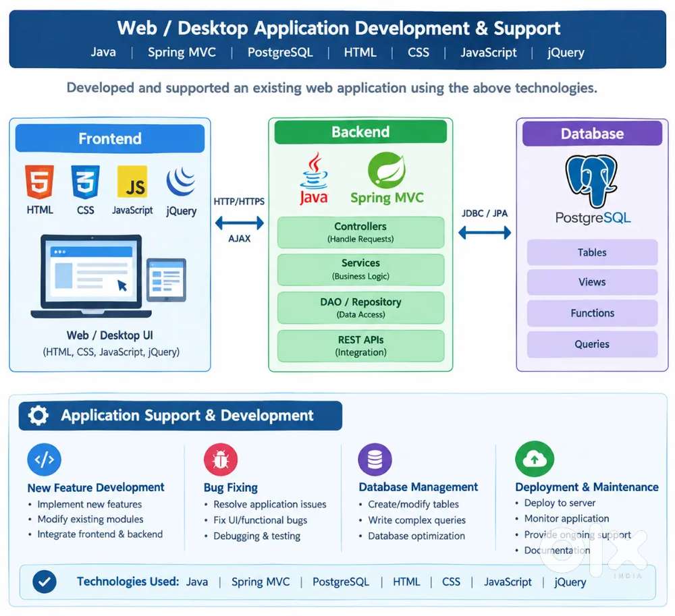The image size is (675, 616).
Task: Click 'Spring MVC' in the Technologies Used row
Action: (x=261, y=582)
